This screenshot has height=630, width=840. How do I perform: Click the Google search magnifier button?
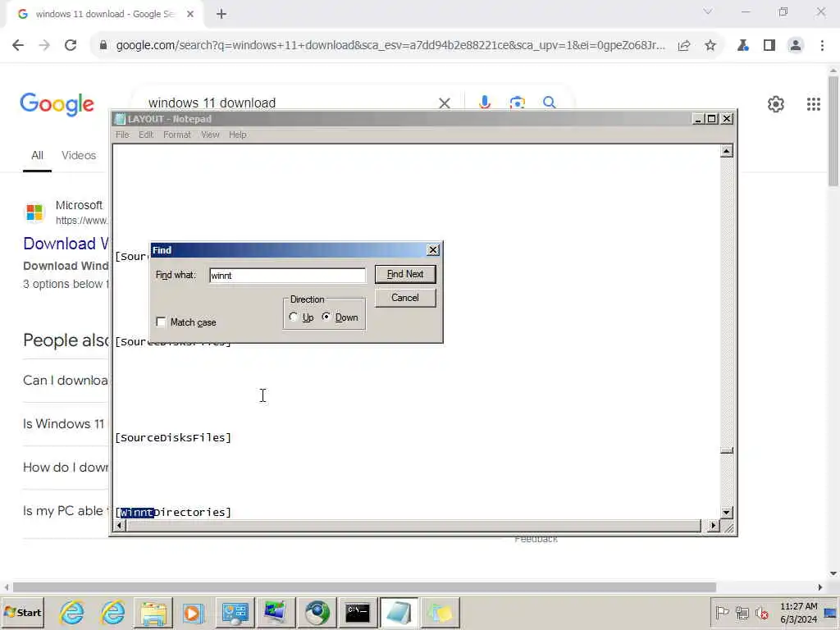549,103
